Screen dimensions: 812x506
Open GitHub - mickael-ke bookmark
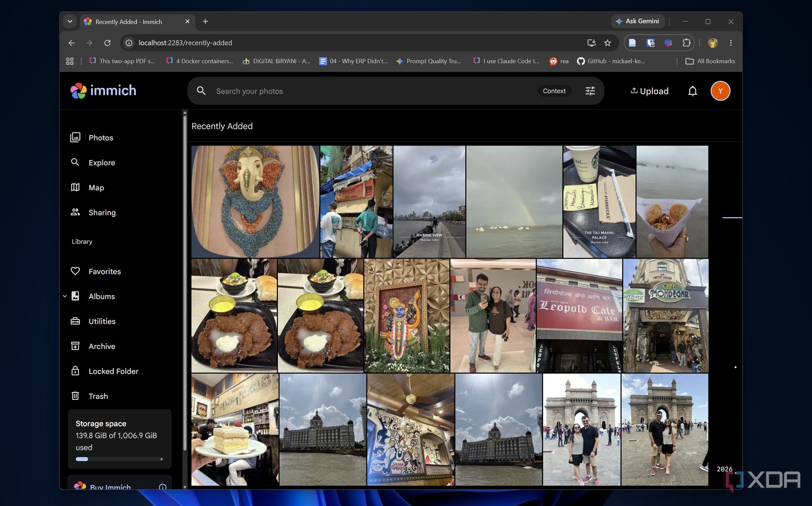tap(611, 61)
